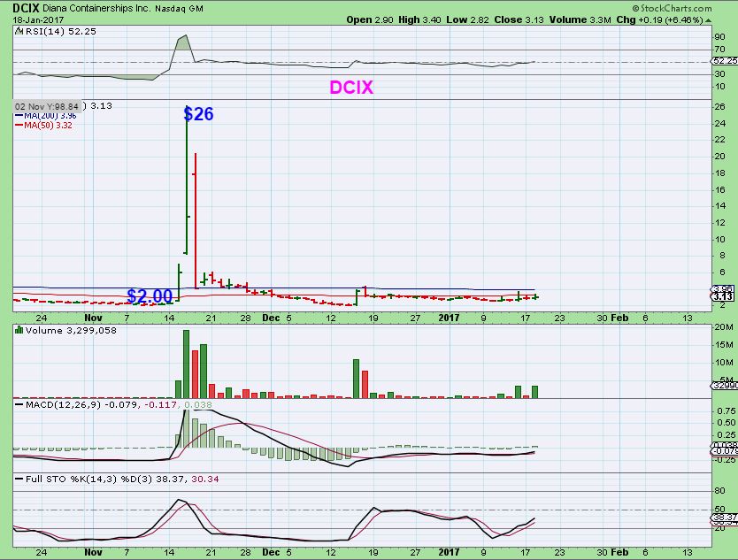This screenshot has width=738, height=560.
Task: Click the StockCharts.com copyright label
Action: tap(672, 8)
